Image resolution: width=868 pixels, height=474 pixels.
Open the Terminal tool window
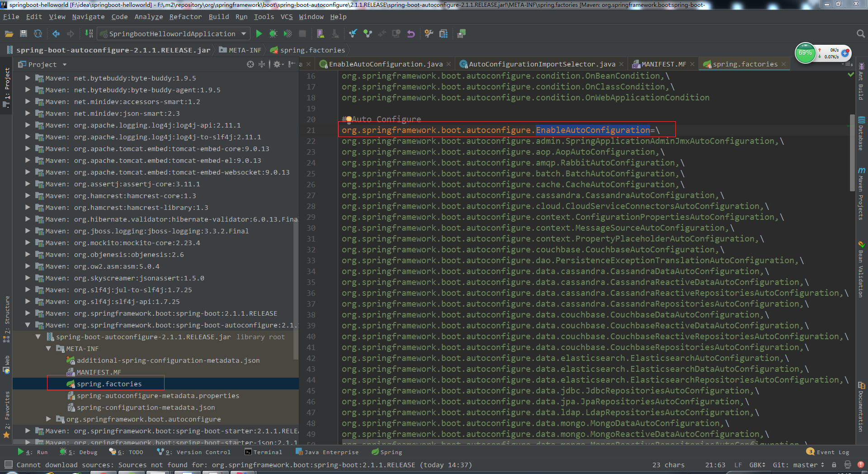tap(263, 452)
